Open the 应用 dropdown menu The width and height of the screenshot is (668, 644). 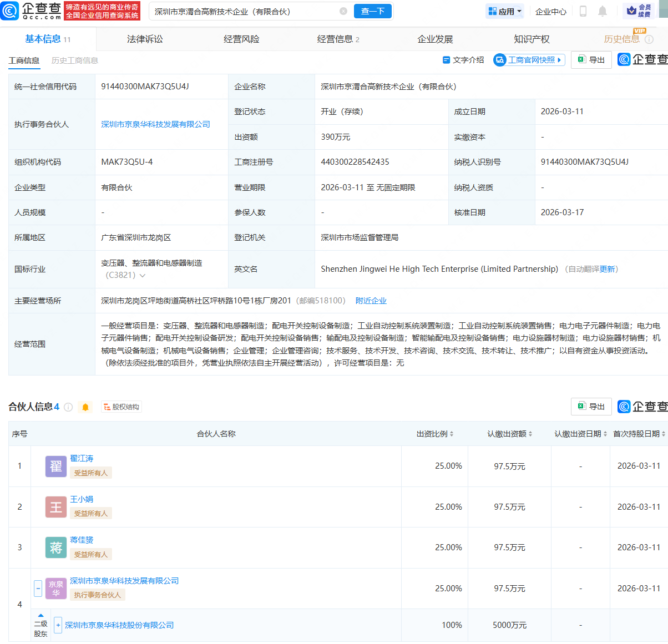click(504, 11)
